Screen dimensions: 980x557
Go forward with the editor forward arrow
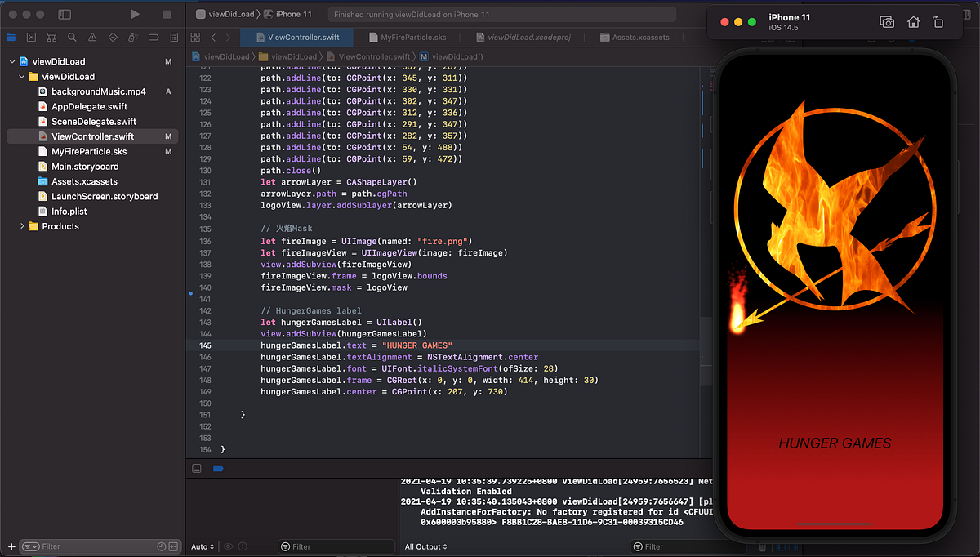coord(229,38)
